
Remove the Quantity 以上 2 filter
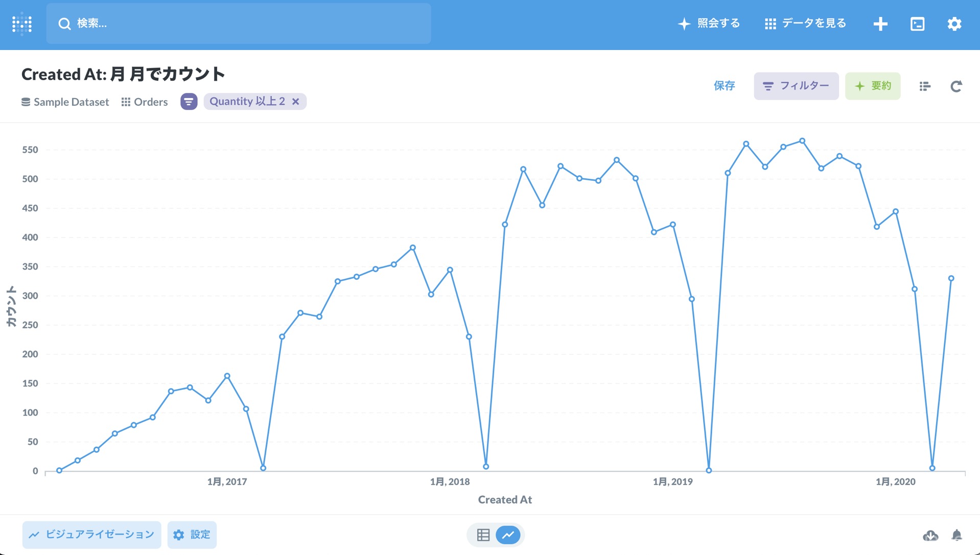coord(296,102)
